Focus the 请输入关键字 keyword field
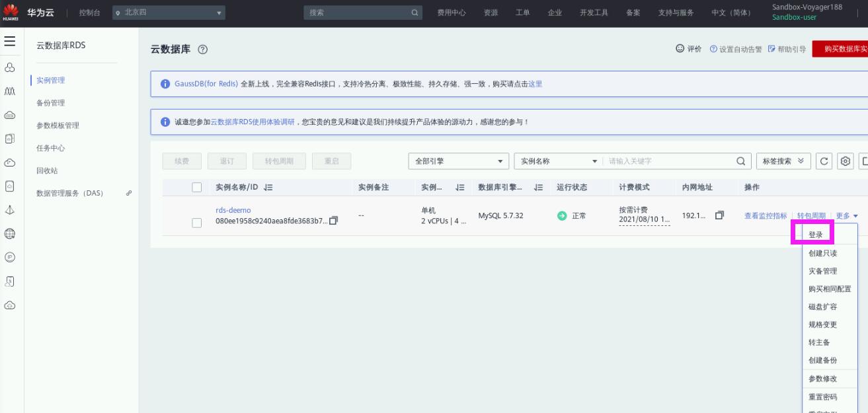Screen dimensions: 868x413 [x=670, y=161]
